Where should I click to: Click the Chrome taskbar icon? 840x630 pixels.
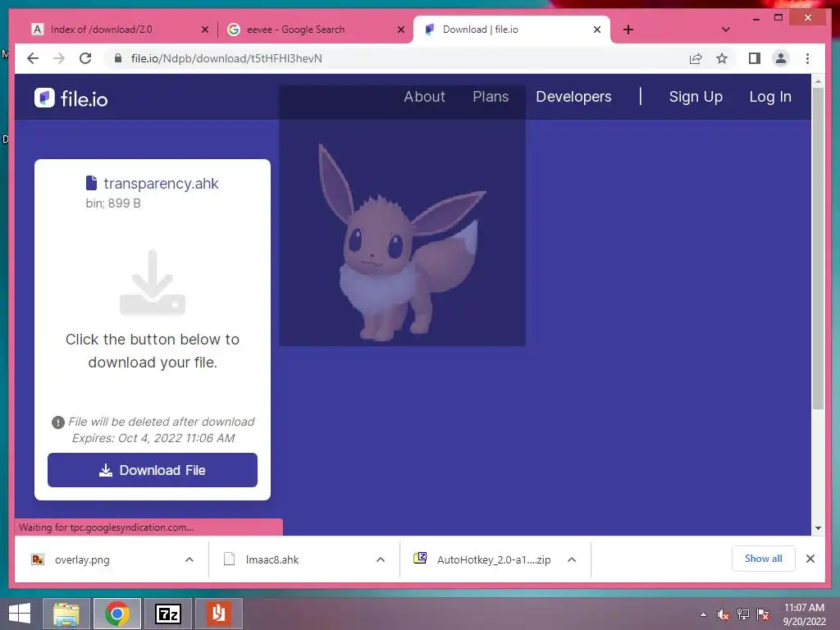(117, 614)
